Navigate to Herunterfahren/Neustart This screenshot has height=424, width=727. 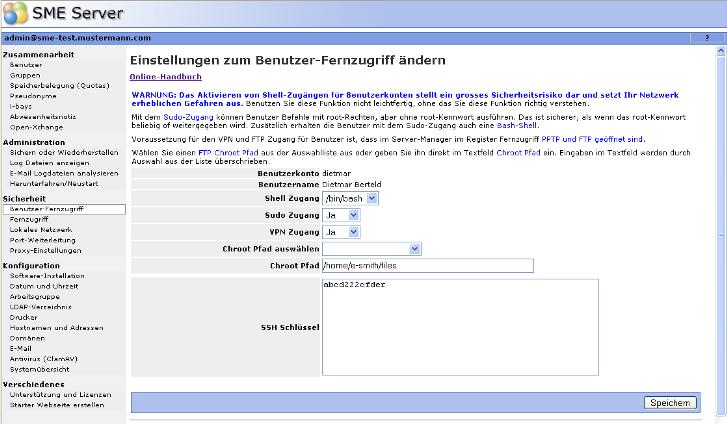(x=54, y=183)
